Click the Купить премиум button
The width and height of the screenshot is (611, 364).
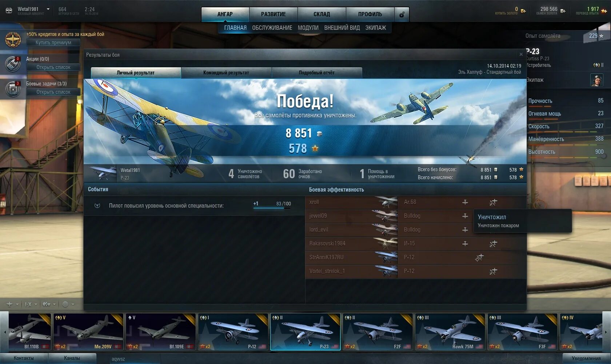click(53, 43)
